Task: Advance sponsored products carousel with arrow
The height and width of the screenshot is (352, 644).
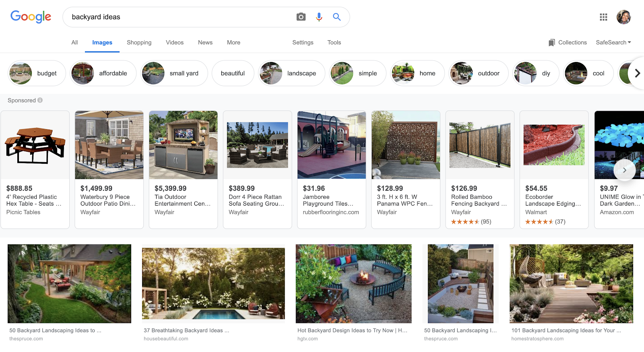Action: (x=625, y=170)
